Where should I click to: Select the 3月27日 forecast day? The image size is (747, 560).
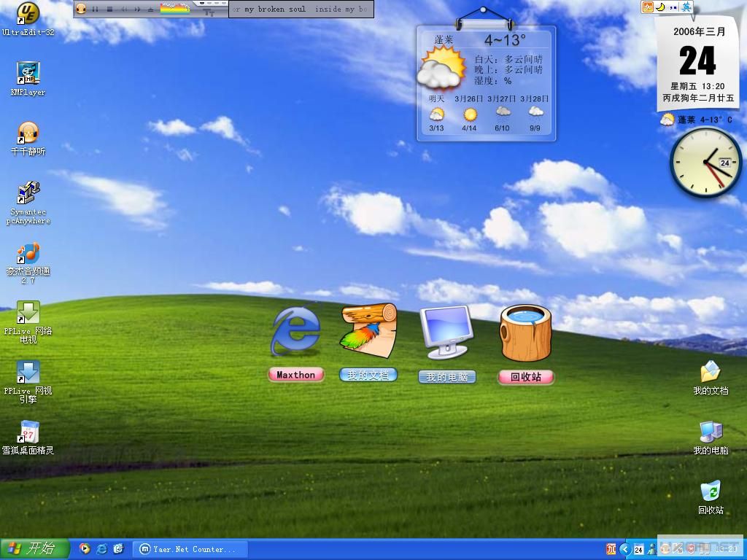click(502, 114)
